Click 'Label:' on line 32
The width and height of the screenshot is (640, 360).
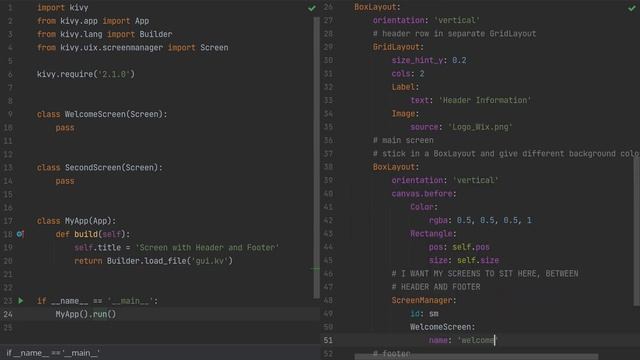coord(405,87)
